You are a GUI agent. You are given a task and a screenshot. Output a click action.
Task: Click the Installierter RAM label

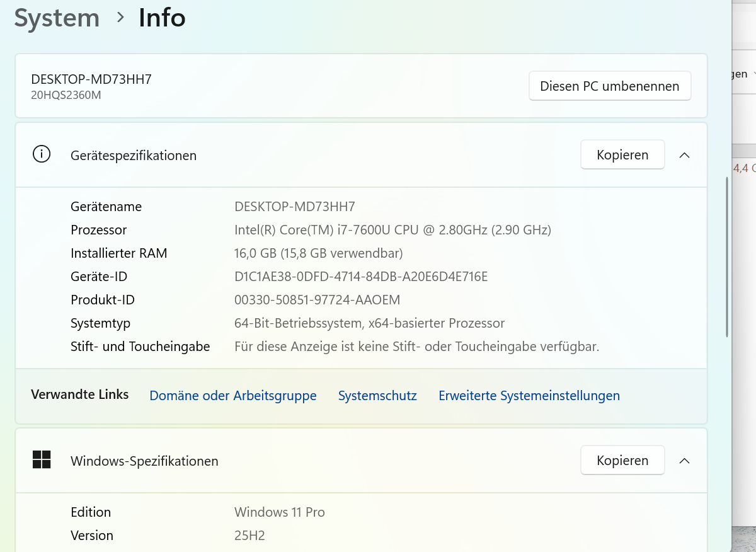pyautogui.click(x=119, y=253)
